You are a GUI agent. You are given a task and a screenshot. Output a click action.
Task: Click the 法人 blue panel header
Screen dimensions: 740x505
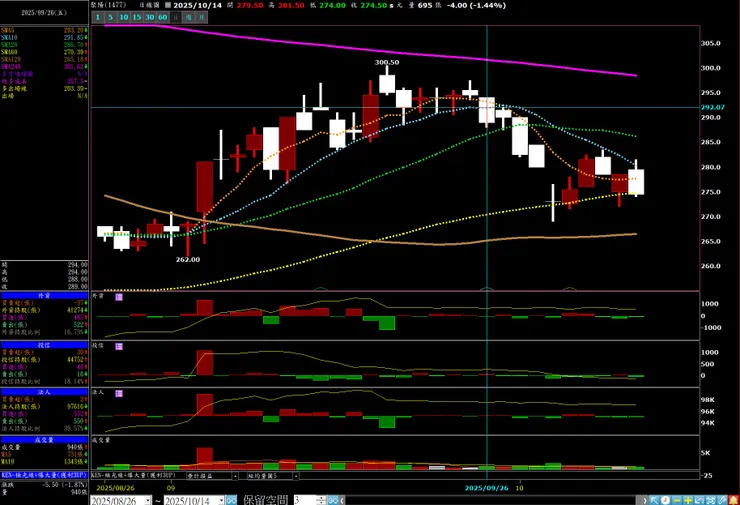point(44,392)
